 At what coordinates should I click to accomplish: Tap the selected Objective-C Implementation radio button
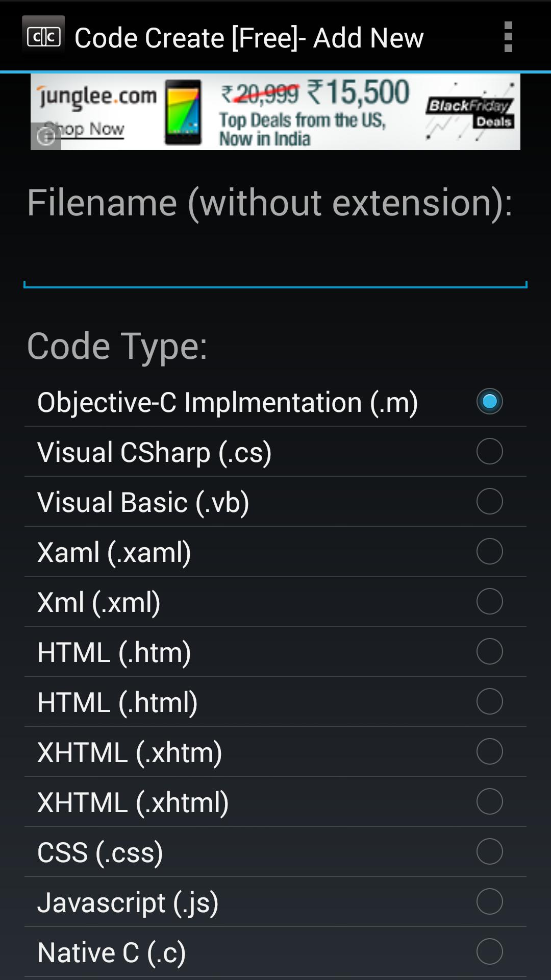[489, 401]
